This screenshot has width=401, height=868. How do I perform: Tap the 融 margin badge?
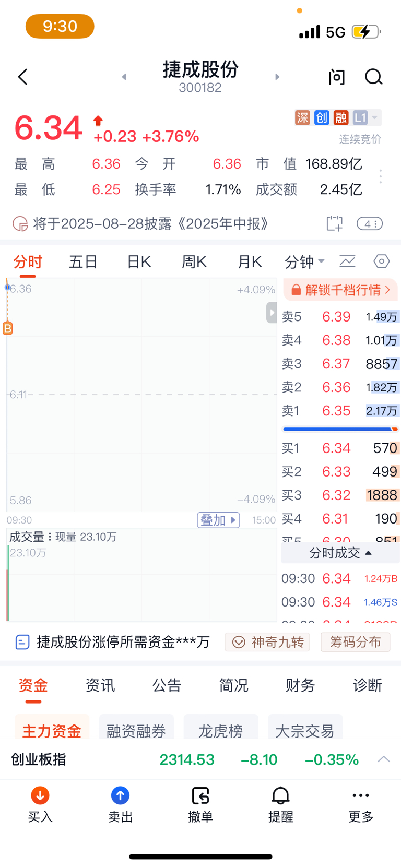pos(341,117)
